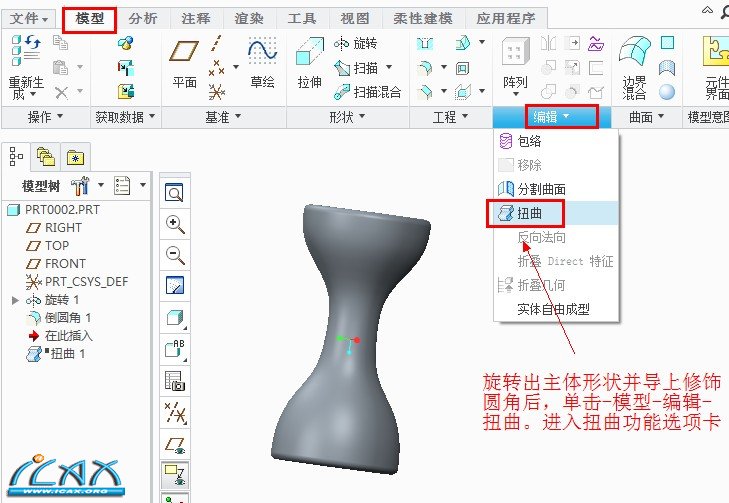Image resolution: width=729 pixels, height=503 pixels.
Task: Toggle the plane display eye icon
Action: [x=174, y=444]
